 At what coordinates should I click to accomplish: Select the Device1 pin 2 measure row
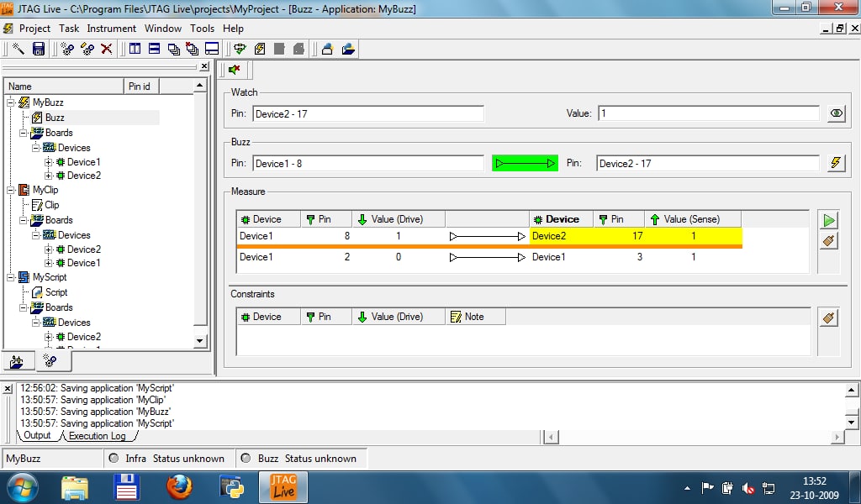tap(489, 257)
